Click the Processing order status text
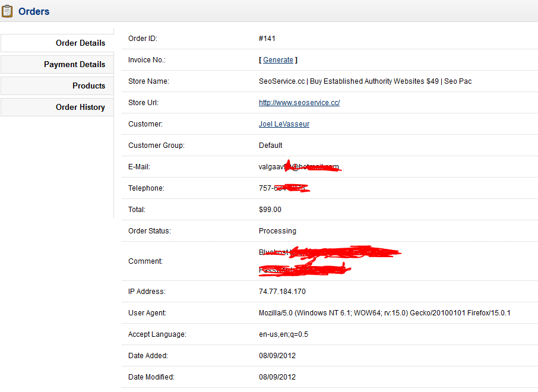The image size is (538, 392). [x=277, y=230]
